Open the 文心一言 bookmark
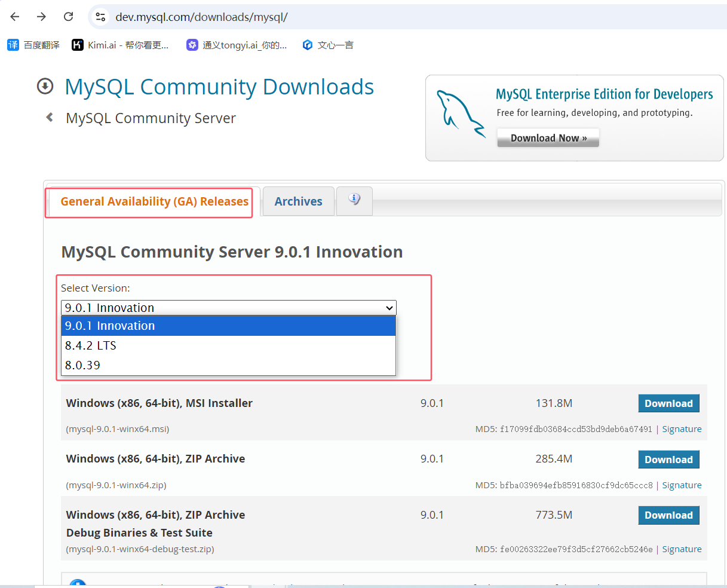The height and width of the screenshot is (588, 727). tap(328, 45)
